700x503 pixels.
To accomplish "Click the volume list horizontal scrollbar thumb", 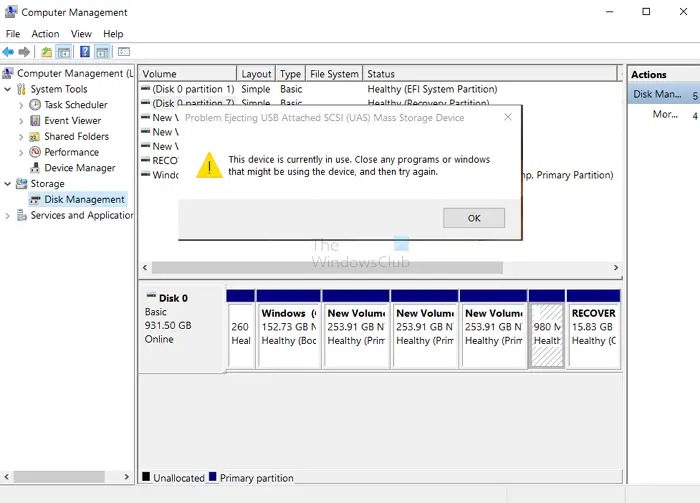I will (x=327, y=268).
